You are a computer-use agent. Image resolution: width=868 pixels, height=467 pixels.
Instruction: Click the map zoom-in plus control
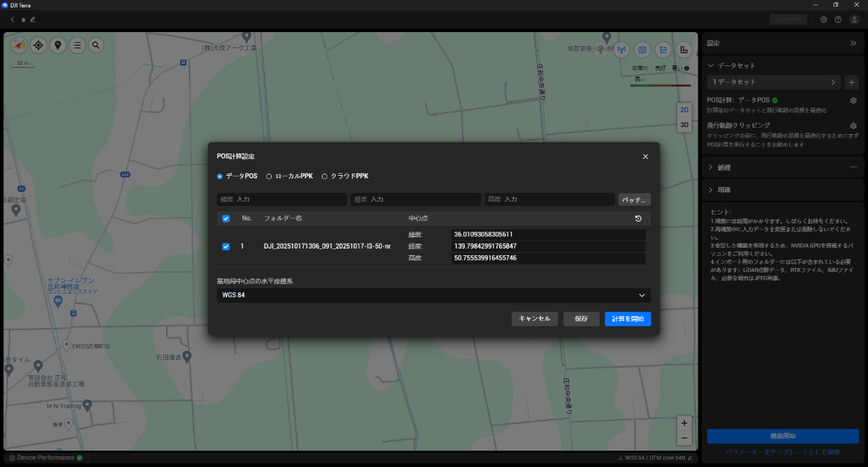pos(684,424)
